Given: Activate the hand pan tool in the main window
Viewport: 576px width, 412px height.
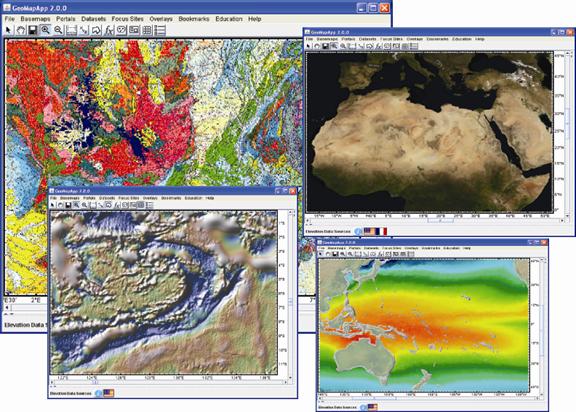Looking at the screenshot, I should click(21, 30).
